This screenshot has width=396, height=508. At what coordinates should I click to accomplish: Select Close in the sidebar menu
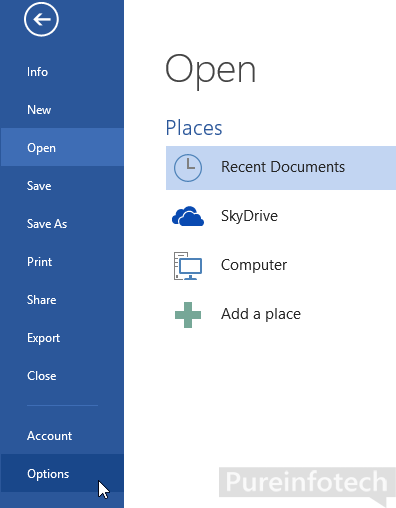[x=62, y=376]
